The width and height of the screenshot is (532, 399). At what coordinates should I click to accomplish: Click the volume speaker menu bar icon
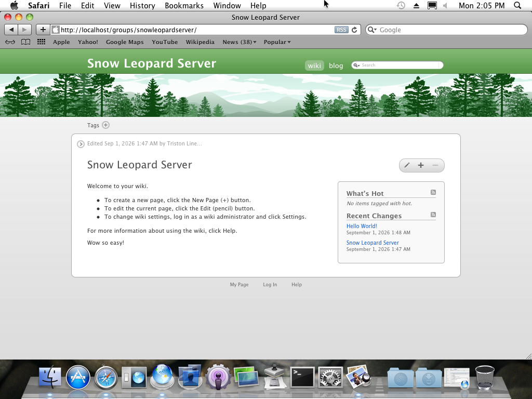[445, 5]
